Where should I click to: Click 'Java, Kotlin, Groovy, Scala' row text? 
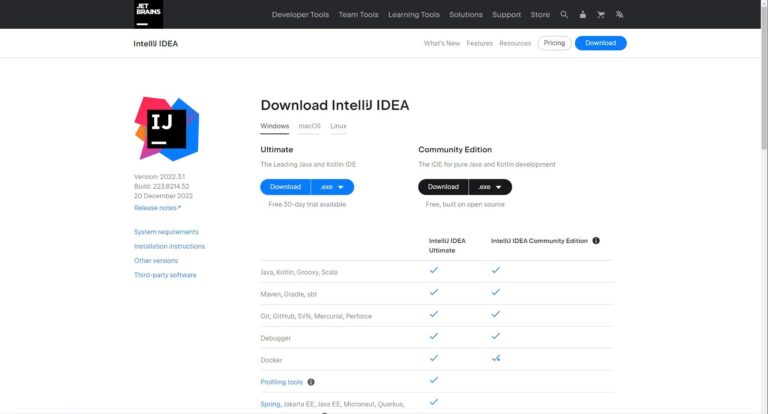(299, 272)
